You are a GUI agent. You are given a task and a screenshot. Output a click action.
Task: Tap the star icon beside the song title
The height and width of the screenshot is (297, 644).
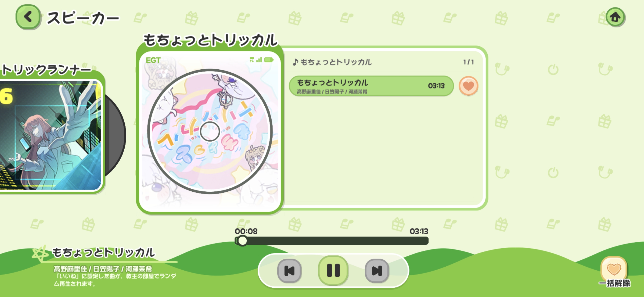pyautogui.click(x=40, y=254)
